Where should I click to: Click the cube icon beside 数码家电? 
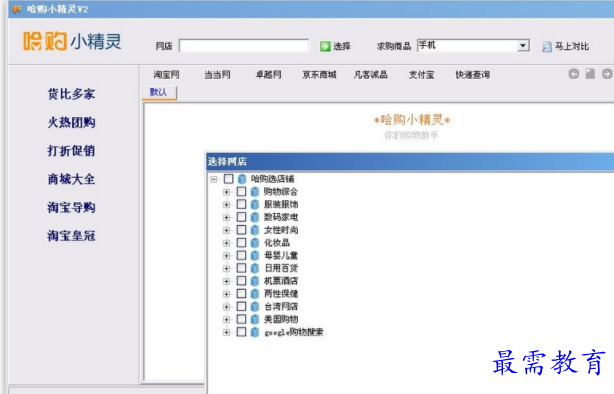pos(255,217)
